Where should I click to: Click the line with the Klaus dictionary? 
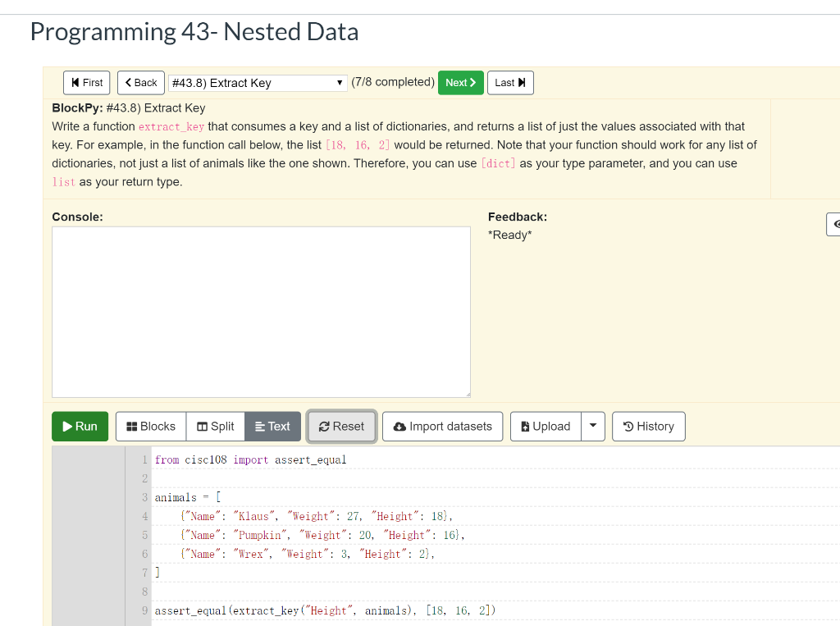pos(316,516)
